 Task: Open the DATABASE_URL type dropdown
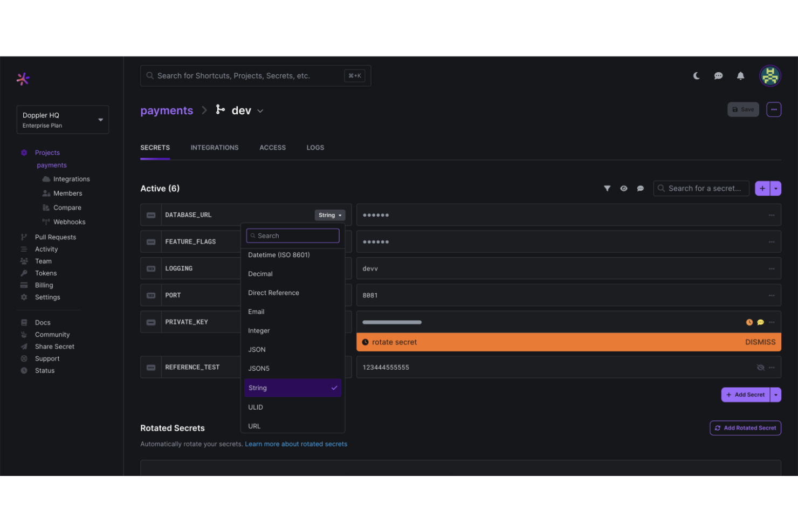pos(329,215)
